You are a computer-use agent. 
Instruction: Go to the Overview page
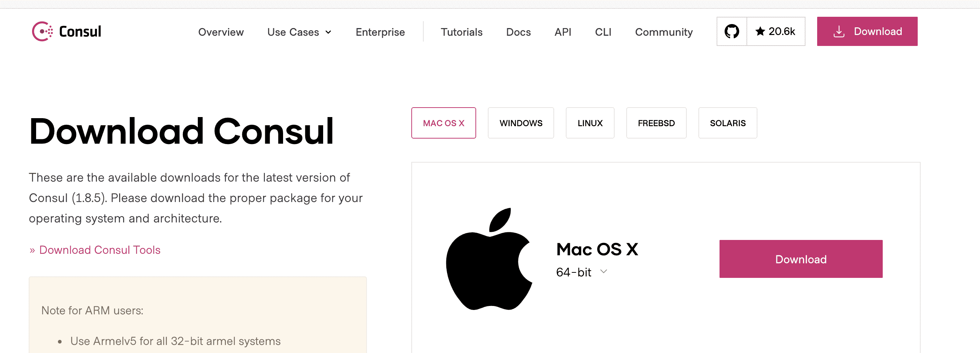click(221, 32)
